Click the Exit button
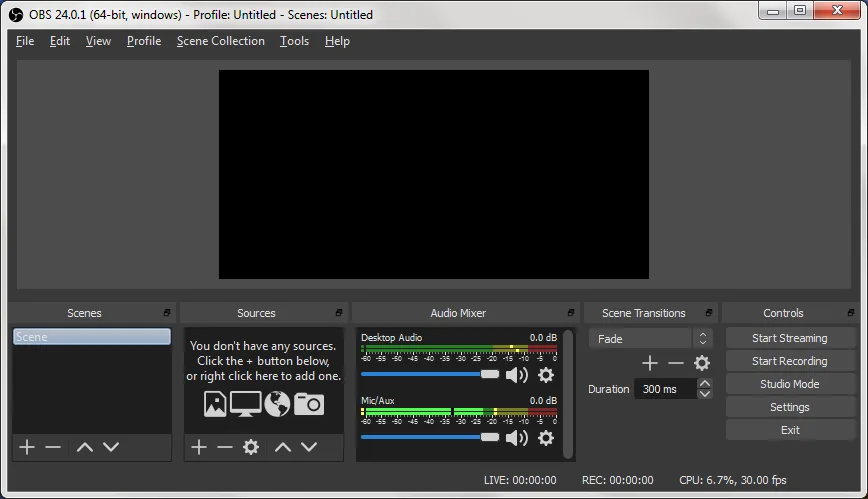Viewport: 868px width, 499px height. click(790, 430)
